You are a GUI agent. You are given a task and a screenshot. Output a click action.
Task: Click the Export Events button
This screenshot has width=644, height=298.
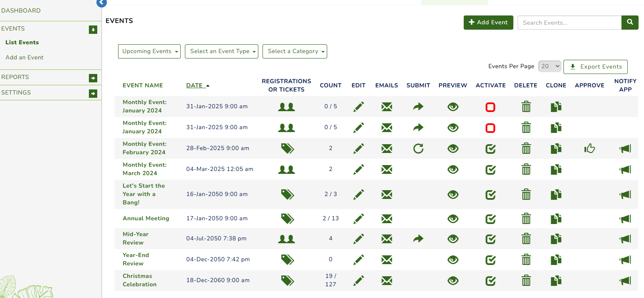[x=595, y=66]
